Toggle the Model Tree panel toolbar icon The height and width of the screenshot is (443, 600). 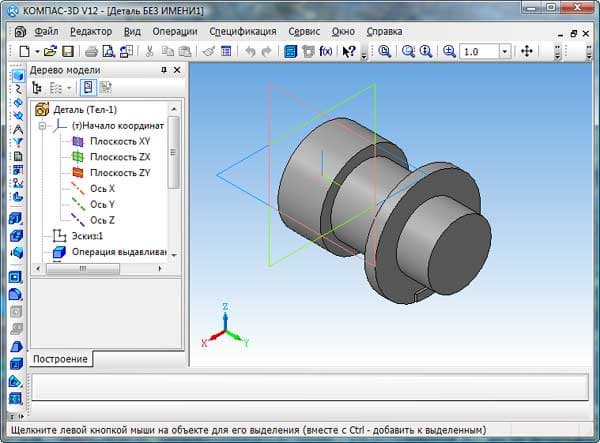[290, 51]
